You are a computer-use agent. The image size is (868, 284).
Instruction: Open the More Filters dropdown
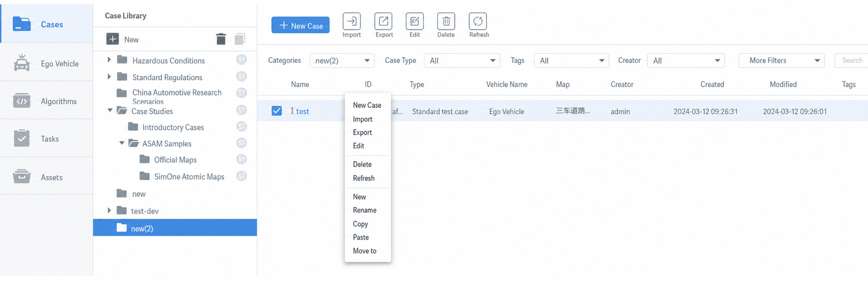pyautogui.click(x=781, y=61)
